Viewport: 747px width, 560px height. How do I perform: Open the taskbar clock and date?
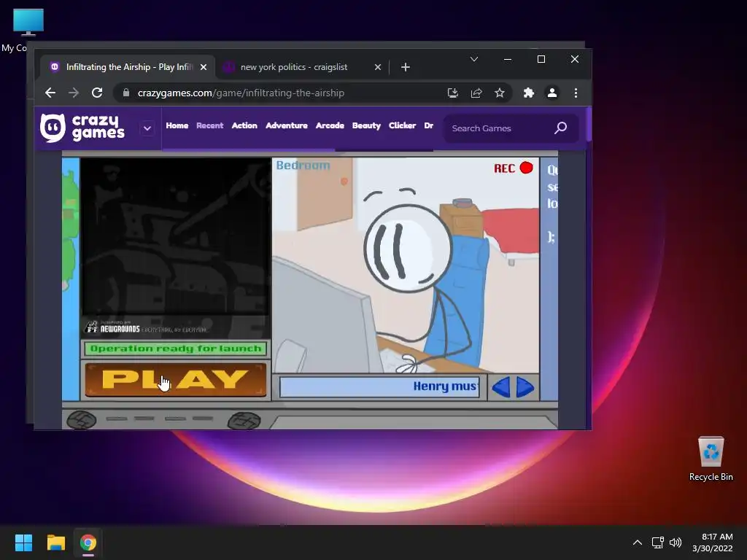tap(713, 542)
